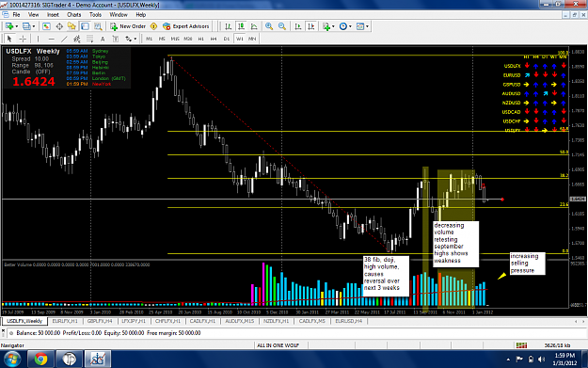Select the arrows symbol tool
588x368 pixels.
click(129, 39)
